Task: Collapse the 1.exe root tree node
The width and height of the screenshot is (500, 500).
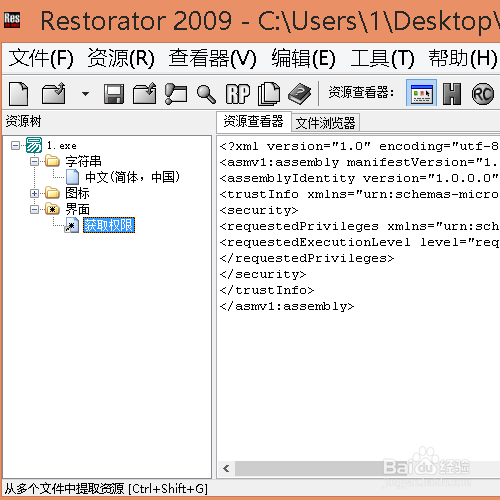Action: 15,146
